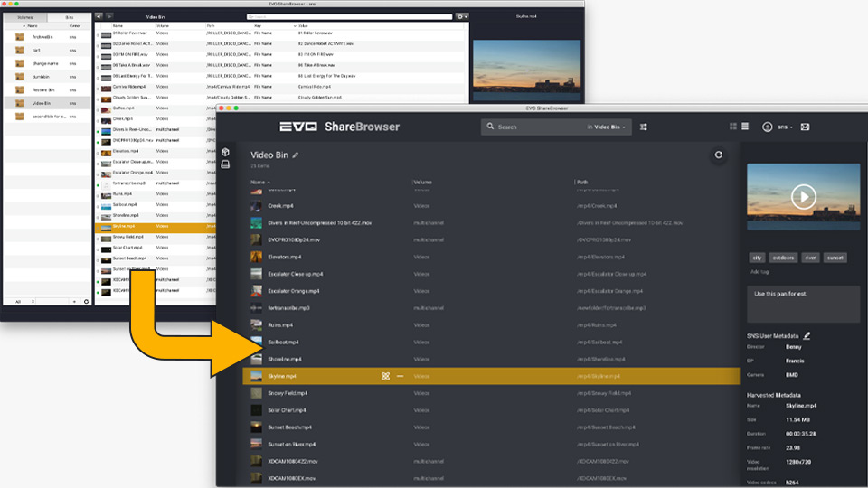Select 01 Roller Fever.wav in old window

coord(281,33)
